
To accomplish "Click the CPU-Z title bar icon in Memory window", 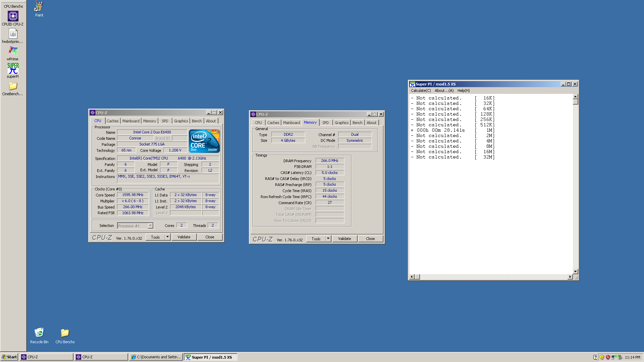I will [x=253, y=114].
